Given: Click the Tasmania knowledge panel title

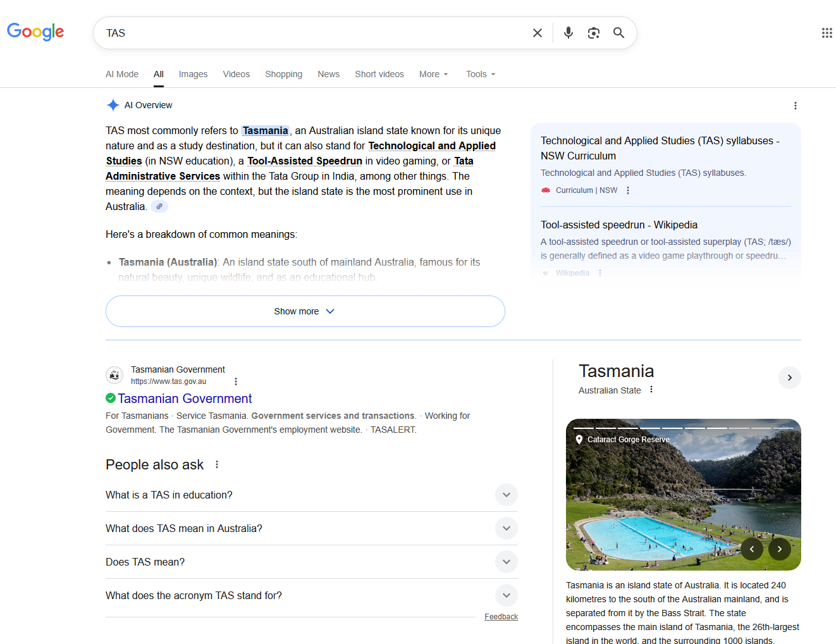Looking at the screenshot, I should pos(617,371).
